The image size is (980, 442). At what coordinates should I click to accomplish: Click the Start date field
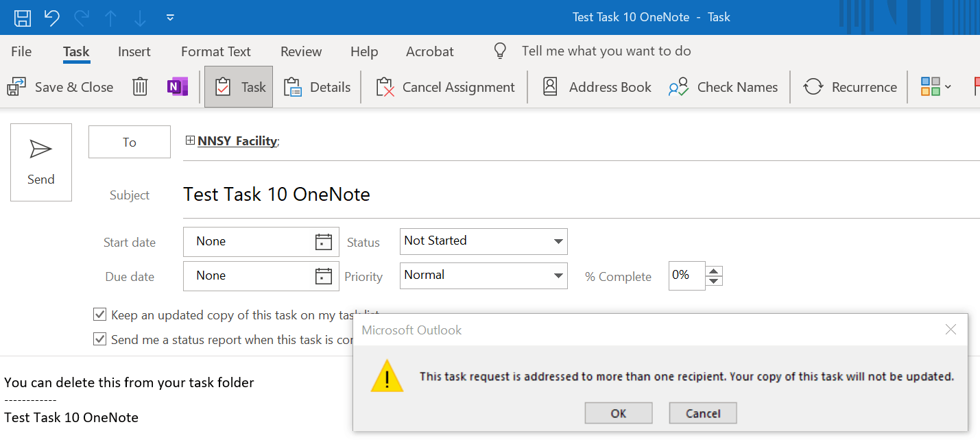pyautogui.click(x=261, y=241)
